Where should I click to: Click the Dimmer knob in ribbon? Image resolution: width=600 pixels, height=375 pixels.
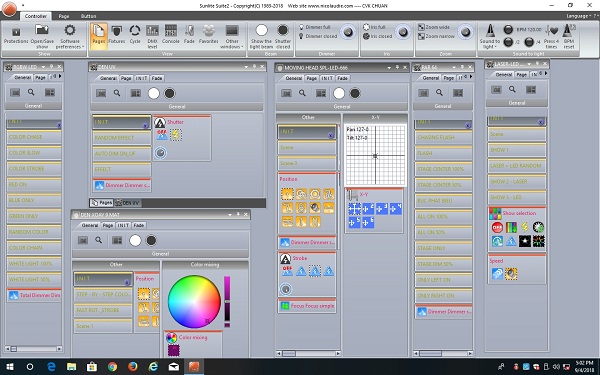click(x=348, y=32)
